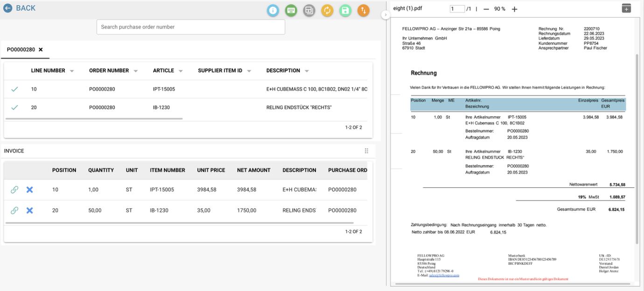Collapse the PDF panel with the chevron
The width and height of the screenshot is (644, 291).
click(x=385, y=15)
